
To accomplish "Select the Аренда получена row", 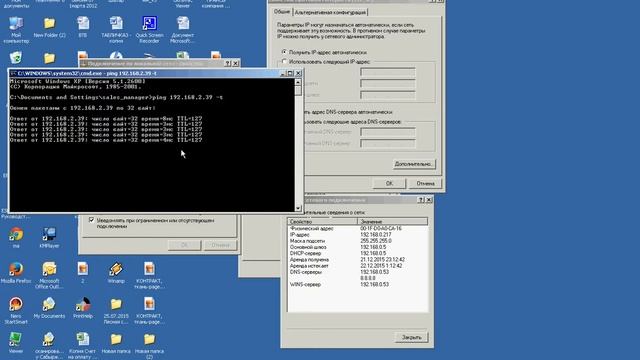I will pyautogui.click(x=358, y=260).
